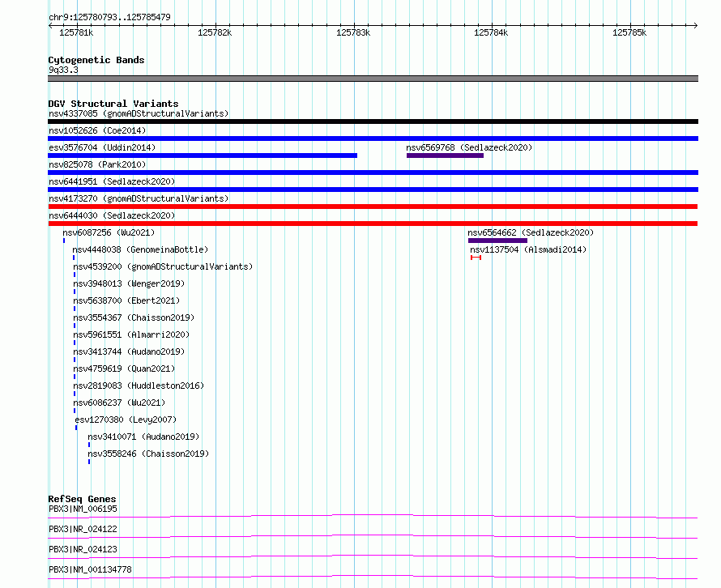Click the nsv6086237 (Wu2021) label
The image size is (721, 588).
click(x=119, y=403)
